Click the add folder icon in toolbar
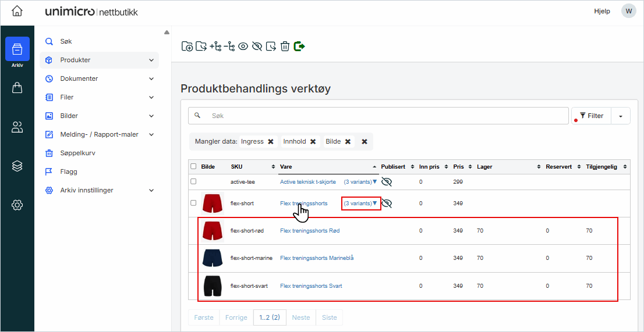The height and width of the screenshot is (332, 644). (187, 47)
